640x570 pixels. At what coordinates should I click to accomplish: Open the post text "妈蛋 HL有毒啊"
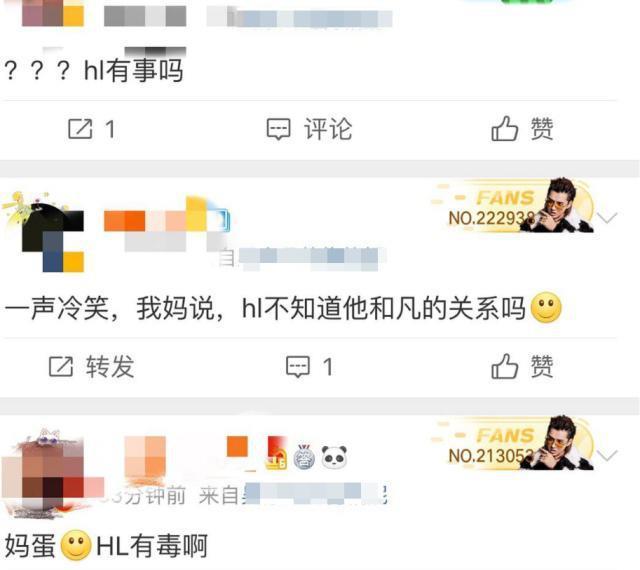[106, 546]
